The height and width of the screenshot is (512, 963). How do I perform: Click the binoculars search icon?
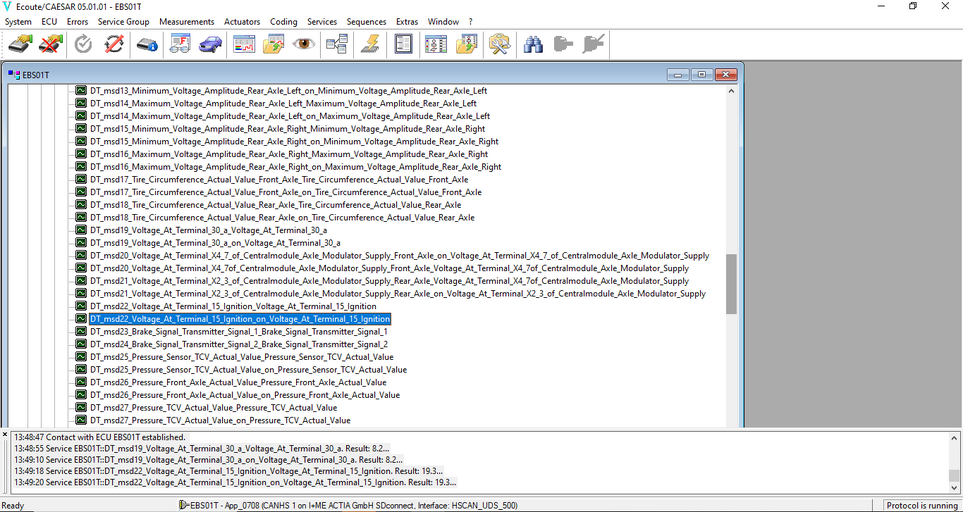533,44
